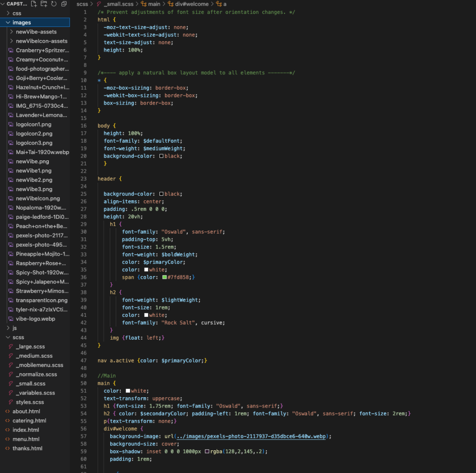
Task: Click the rgba(128,2,145,.2) color swatch
Action: (207, 451)
